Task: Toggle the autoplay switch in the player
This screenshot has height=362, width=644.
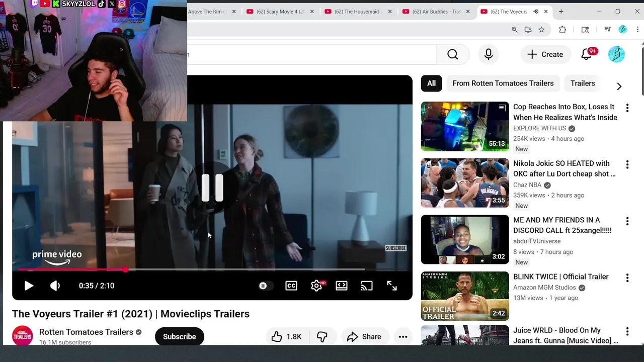Action: coord(266,286)
